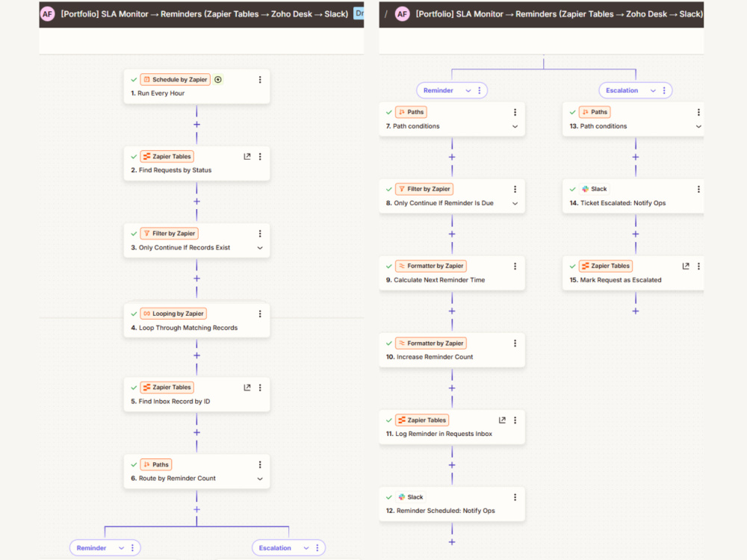The width and height of the screenshot is (747, 560).
Task: Open three-dot menu on step 13 Path conditions
Action: click(x=698, y=112)
